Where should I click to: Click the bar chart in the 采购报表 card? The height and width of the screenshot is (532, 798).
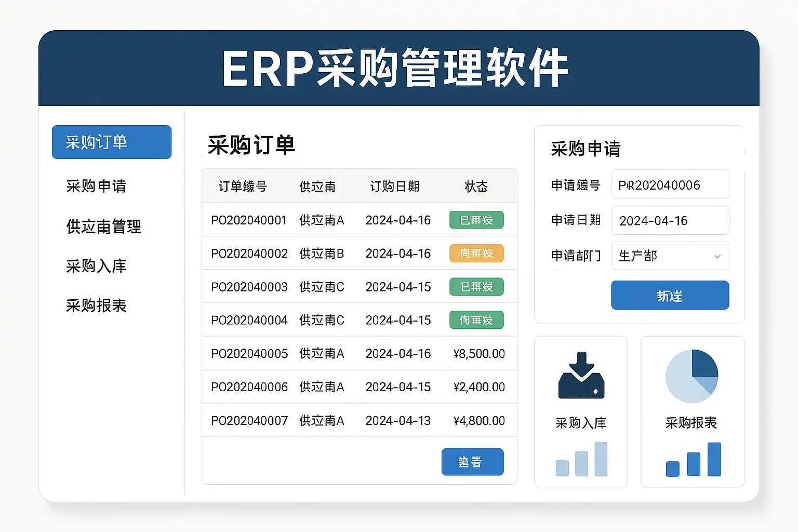[x=693, y=459]
